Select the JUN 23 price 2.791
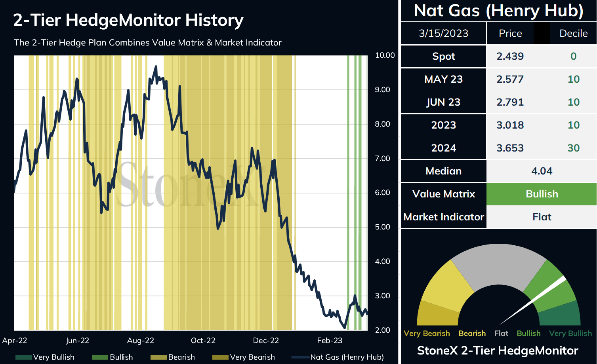 [x=510, y=102]
